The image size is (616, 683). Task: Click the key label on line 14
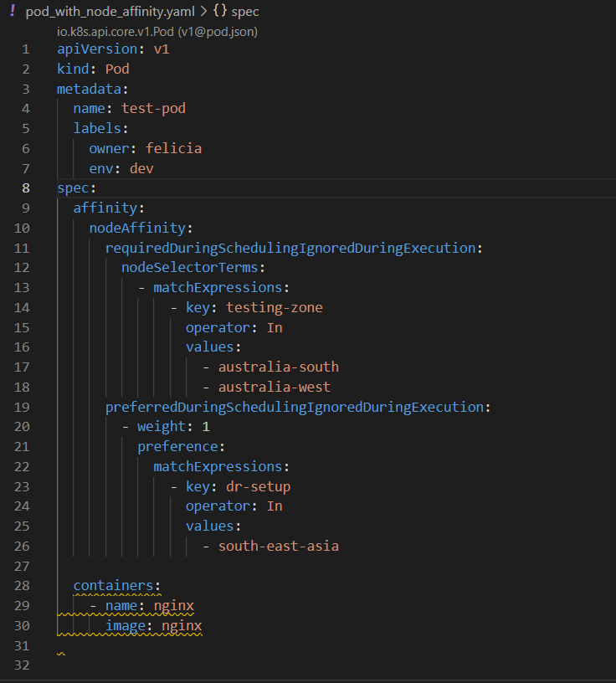pyautogui.click(x=198, y=308)
